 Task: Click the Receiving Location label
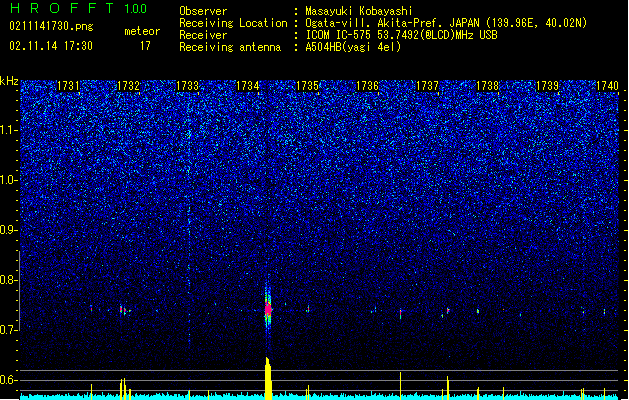(x=233, y=23)
